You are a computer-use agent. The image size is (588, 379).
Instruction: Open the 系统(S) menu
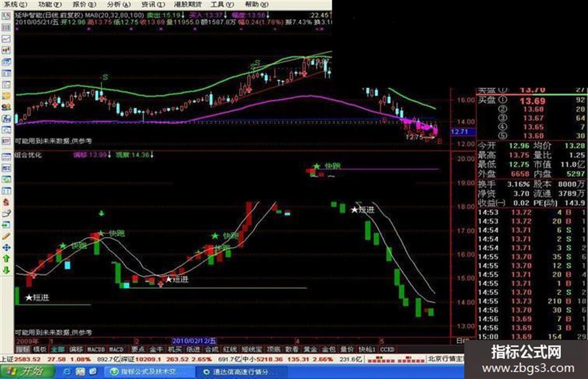[15, 4]
